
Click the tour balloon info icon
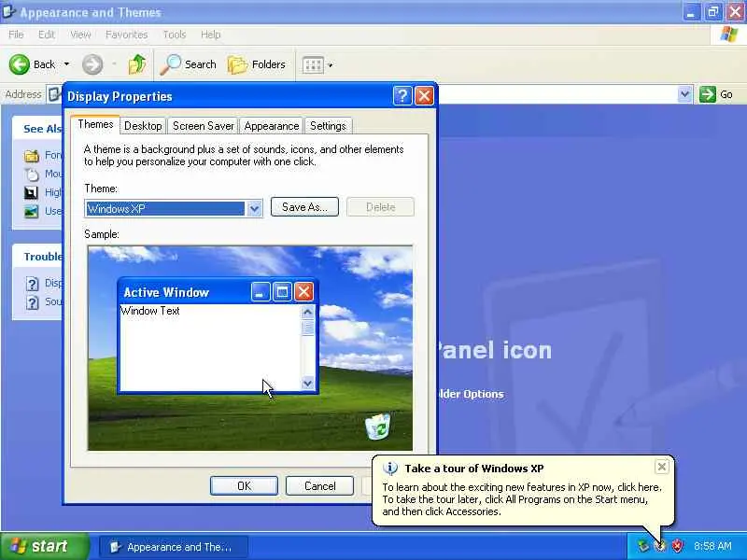click(390, 469)
